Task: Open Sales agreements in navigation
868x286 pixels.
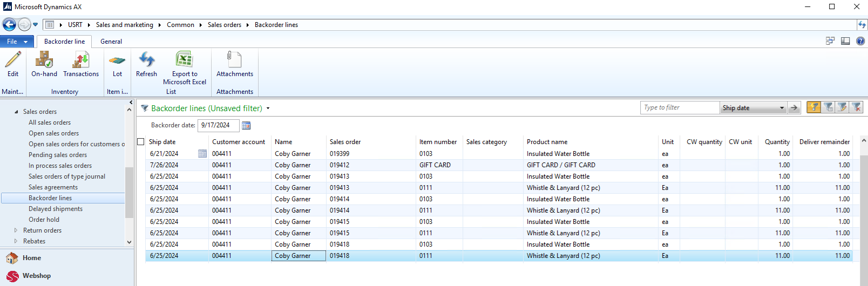Action: [x=53, y=187]
